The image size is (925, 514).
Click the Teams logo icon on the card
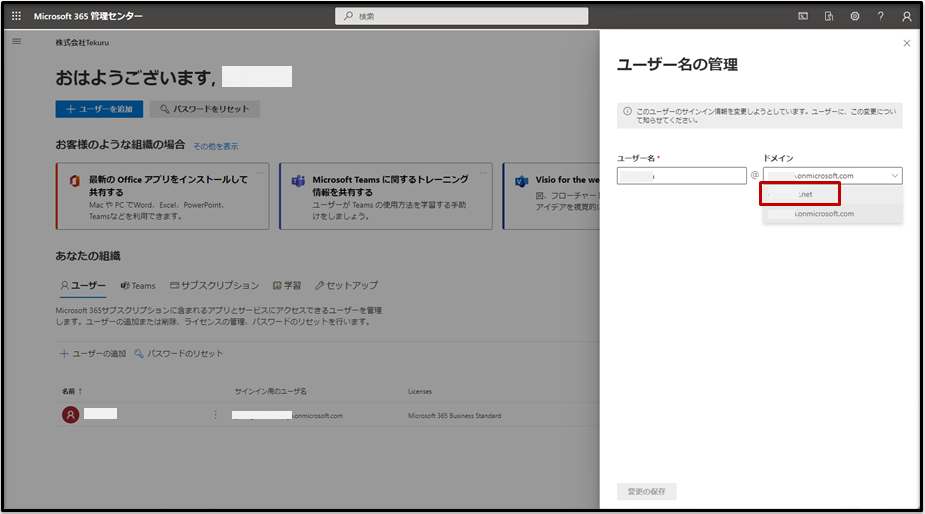pyautogui.click(x=298, y=181)
